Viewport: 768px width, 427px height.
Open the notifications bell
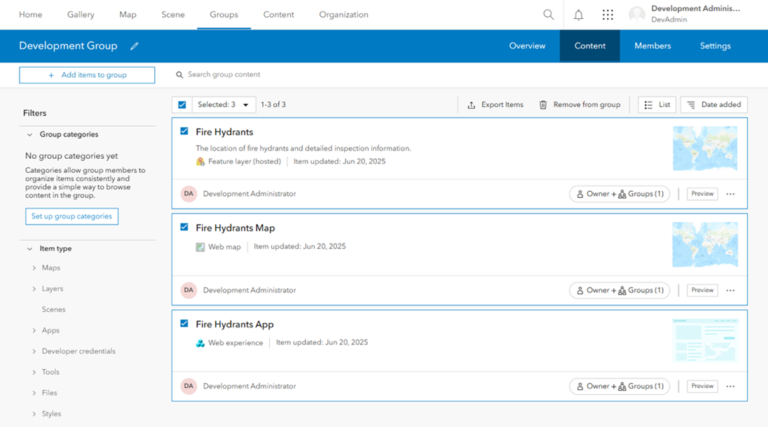pos(578,15)
